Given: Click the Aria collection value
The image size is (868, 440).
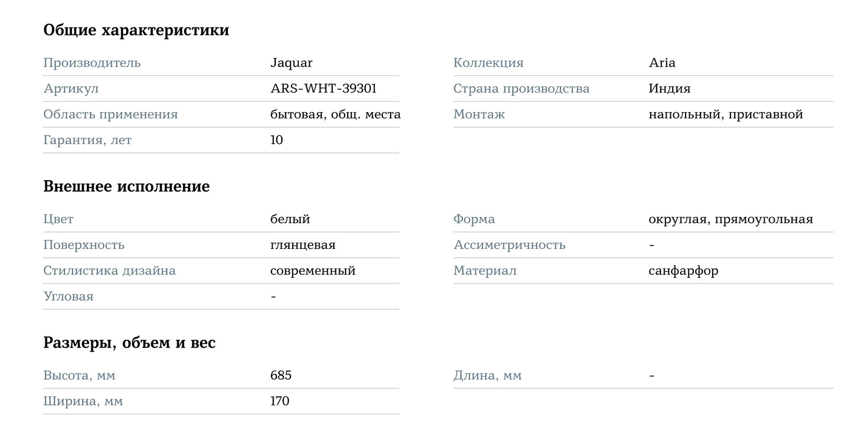Looking at the screenshot, I should click(x=662, y=63).
